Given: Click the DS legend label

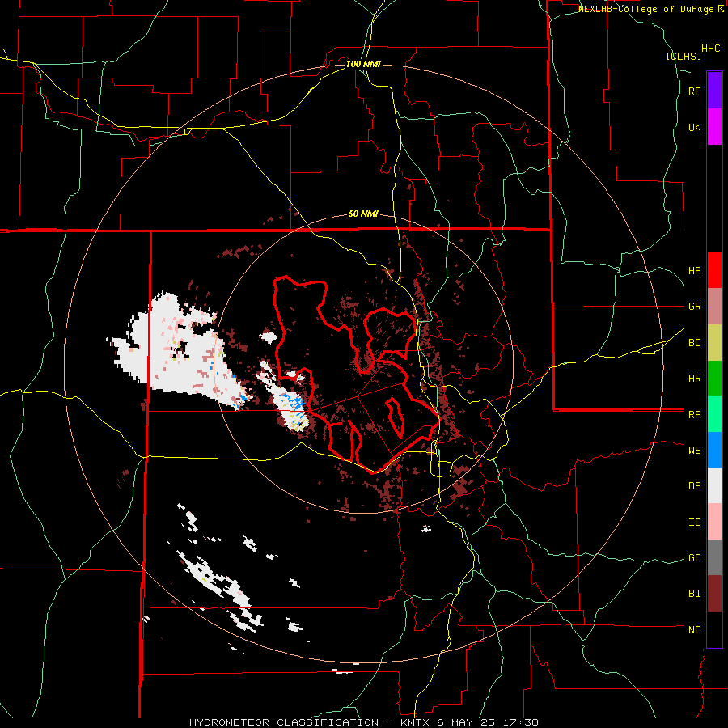Looking at the screenshot, I should pos(694,486).
